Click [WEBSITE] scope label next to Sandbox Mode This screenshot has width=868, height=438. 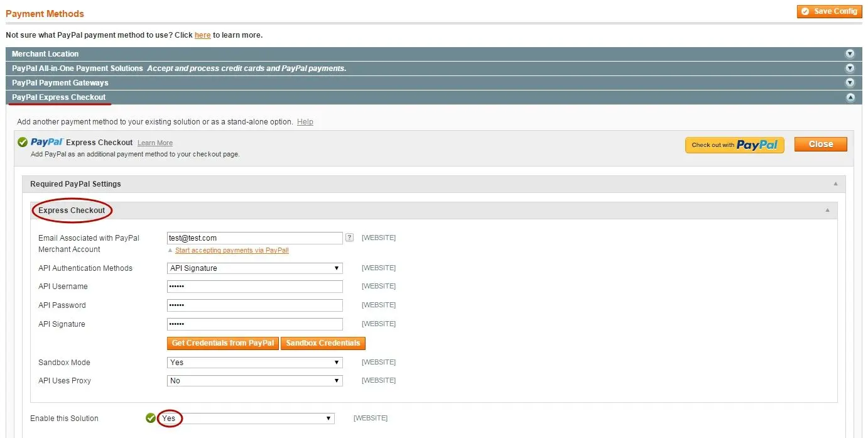coord(379,363)
